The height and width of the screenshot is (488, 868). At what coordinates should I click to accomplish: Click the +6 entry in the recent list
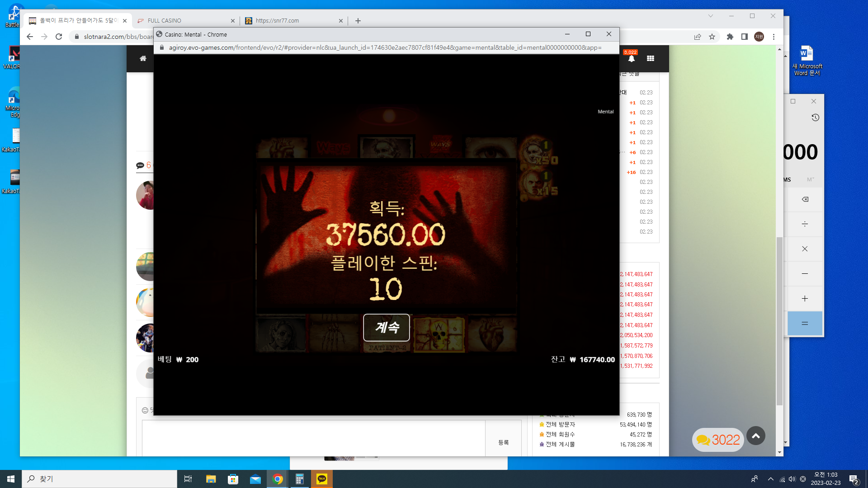pos(632,152)
